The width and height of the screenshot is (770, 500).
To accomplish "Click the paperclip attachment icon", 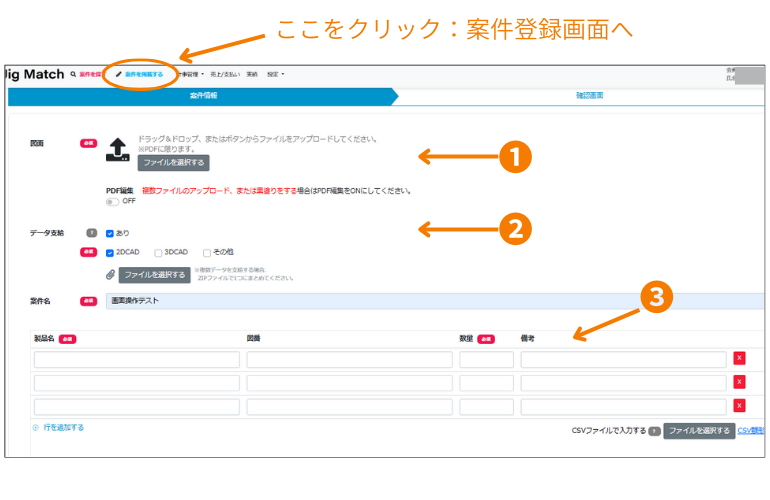I will [110, 275].
